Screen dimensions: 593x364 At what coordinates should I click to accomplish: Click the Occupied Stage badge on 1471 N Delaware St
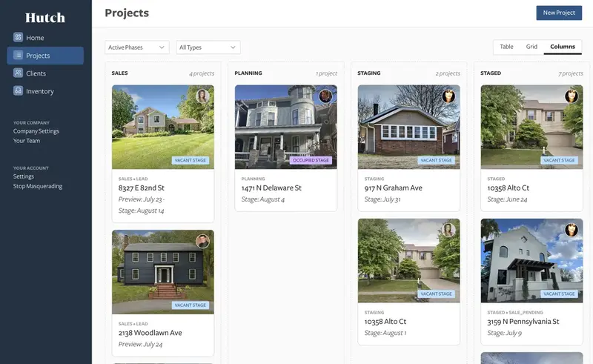311,160
